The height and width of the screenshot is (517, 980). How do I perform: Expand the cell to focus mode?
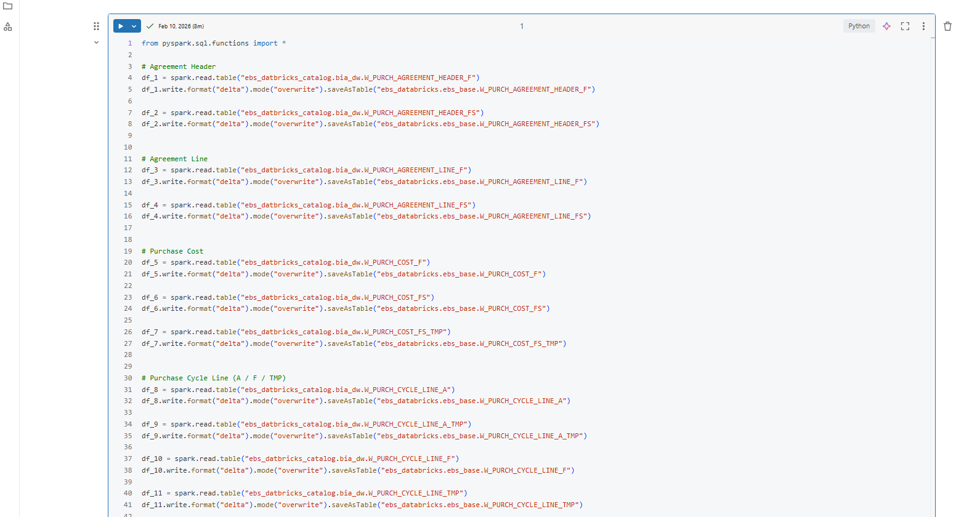coord(905,26)
